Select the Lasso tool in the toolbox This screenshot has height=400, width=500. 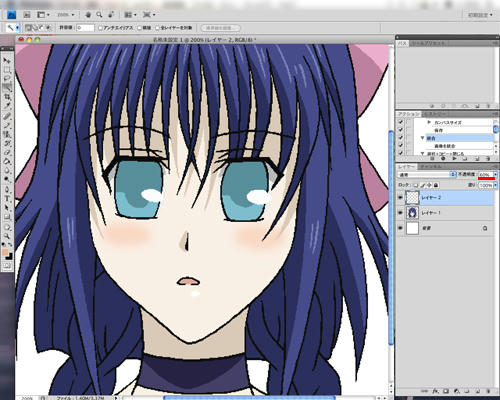(7, 79)
